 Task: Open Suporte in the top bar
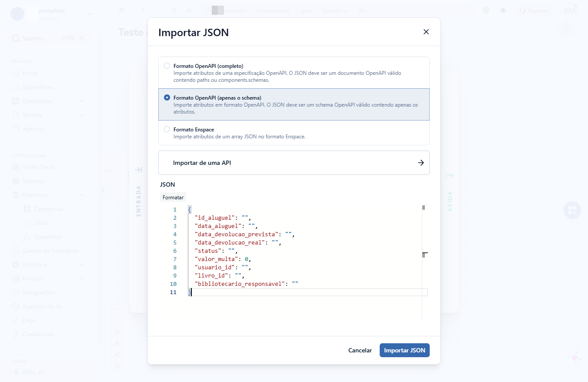533,10
